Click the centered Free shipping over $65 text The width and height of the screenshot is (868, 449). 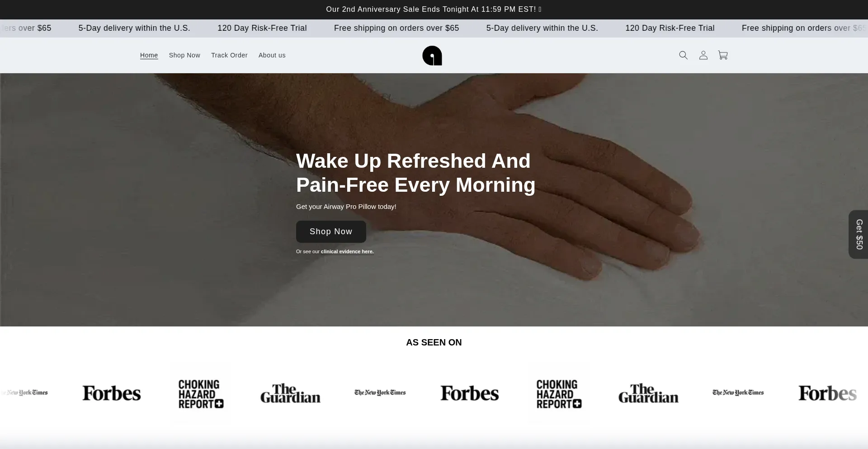pos(396,28)
